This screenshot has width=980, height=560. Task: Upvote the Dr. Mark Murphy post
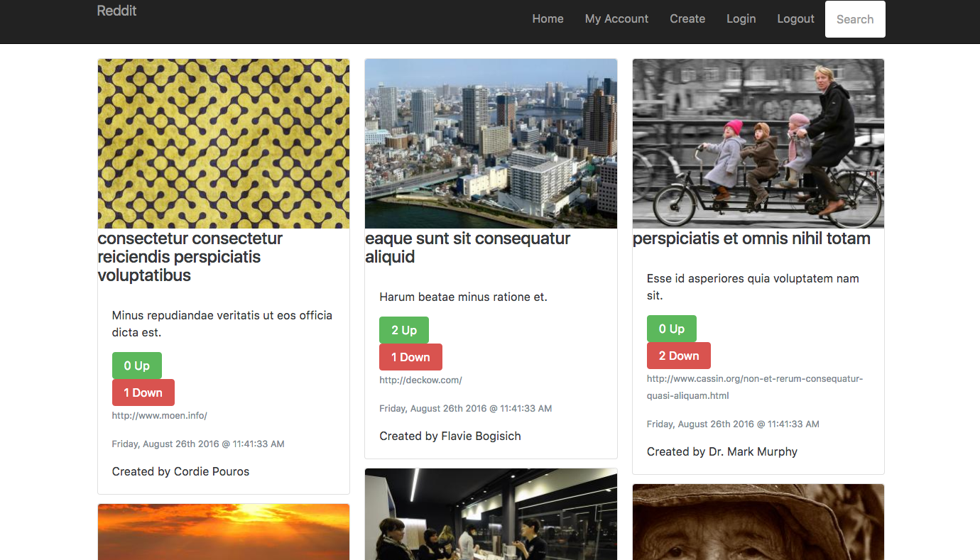[x=671, y=329]
